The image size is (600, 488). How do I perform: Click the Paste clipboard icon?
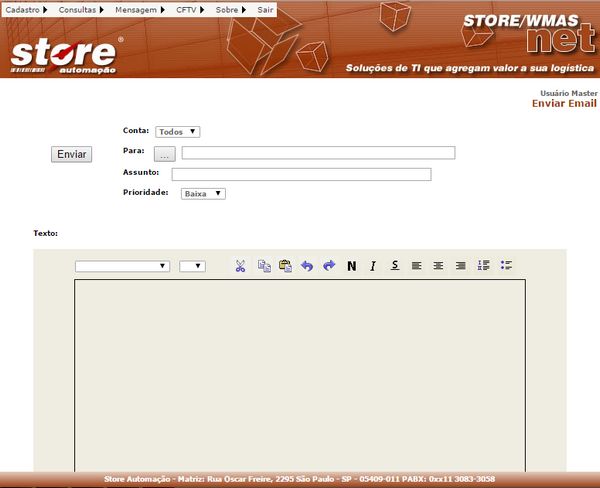pyautogui.click(x=285, y=266)
